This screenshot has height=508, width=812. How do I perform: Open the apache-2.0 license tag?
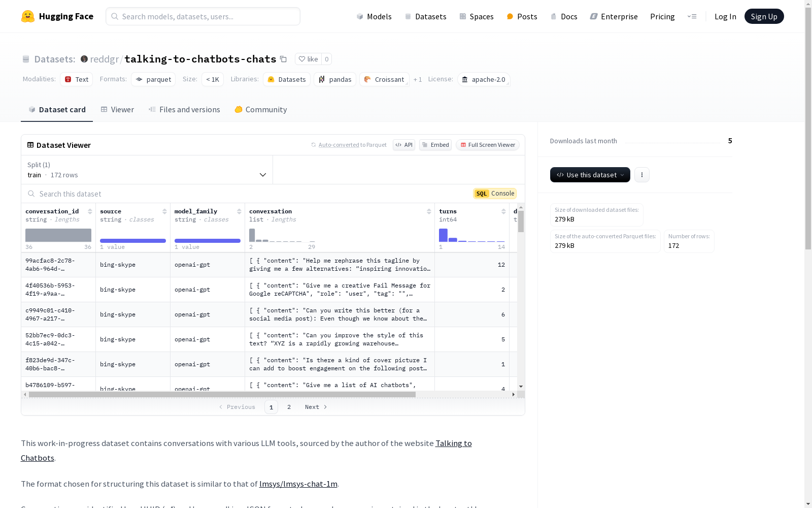pyautogui.click(x=484, y=79)
